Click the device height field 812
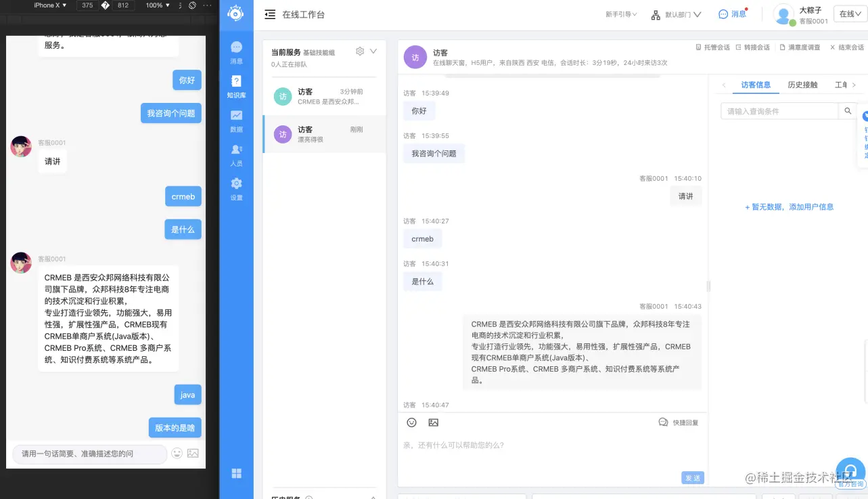868x499 pixels. (122, 5)
